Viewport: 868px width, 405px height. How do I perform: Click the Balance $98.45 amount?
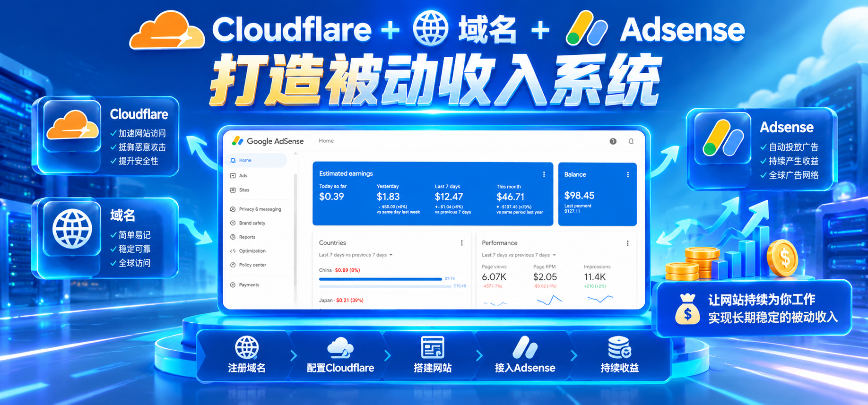point(579,196)
